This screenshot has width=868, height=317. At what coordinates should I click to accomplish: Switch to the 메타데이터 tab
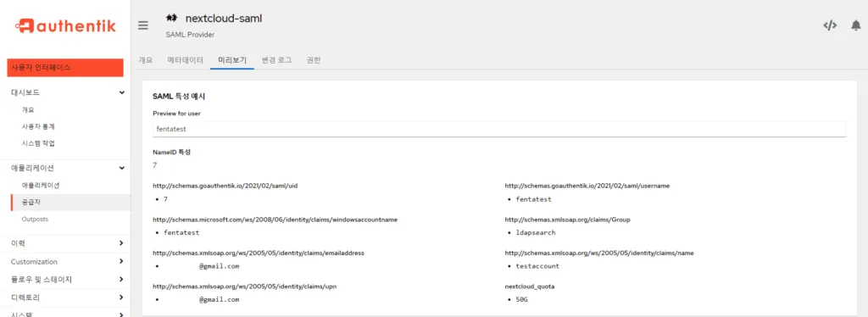[x=186, y=59]
